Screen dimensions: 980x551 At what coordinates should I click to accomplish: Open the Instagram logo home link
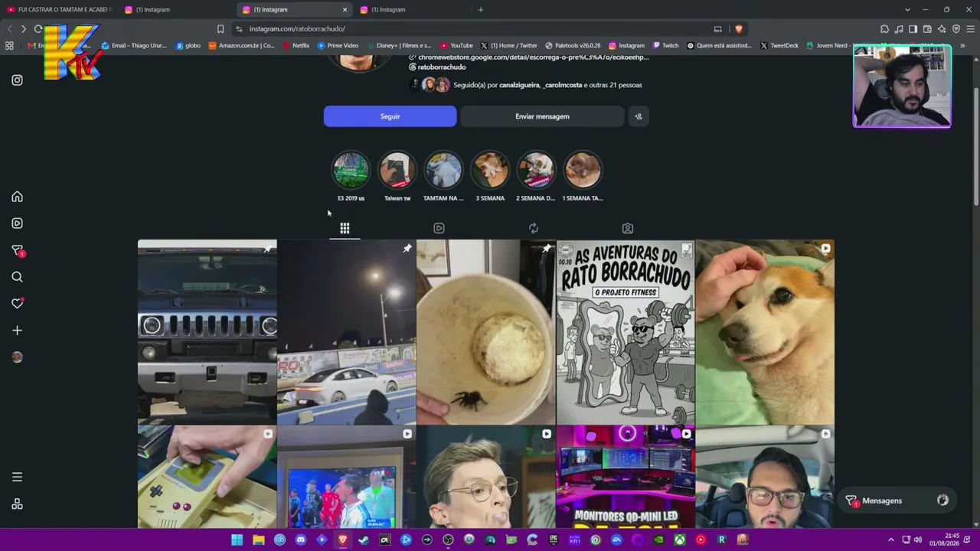point(17,80)
